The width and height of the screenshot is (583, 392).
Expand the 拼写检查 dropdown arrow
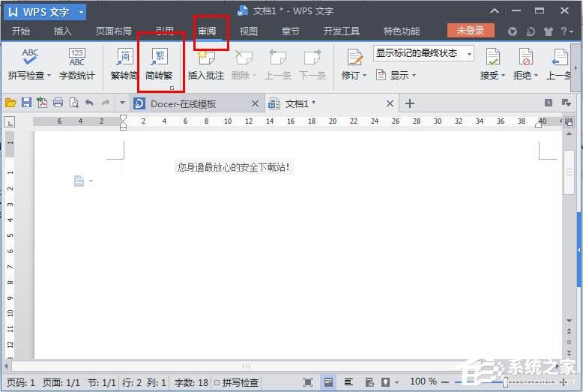click(49, 76)
